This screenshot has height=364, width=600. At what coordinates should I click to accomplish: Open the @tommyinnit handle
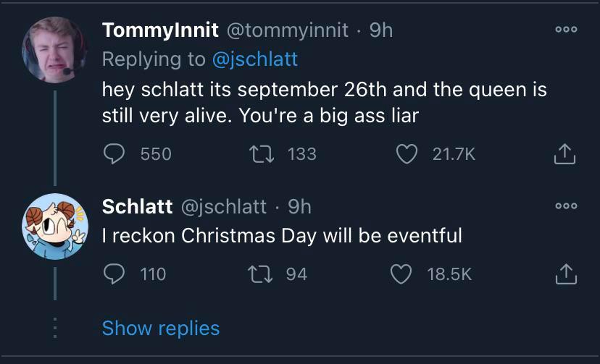pos(288,30)
